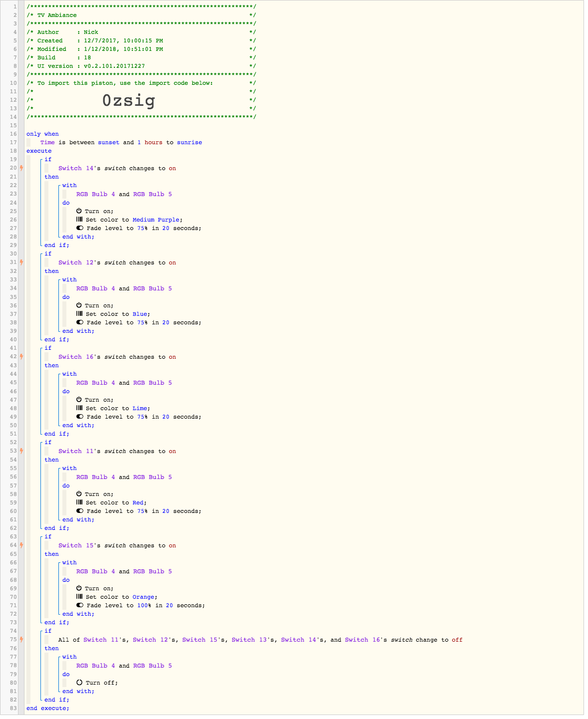The height and width of the screenshot is (719, 588).
Task: Click the power icon of Turn on, line 36
Action: pyautogui.click(x=79, y=305)
